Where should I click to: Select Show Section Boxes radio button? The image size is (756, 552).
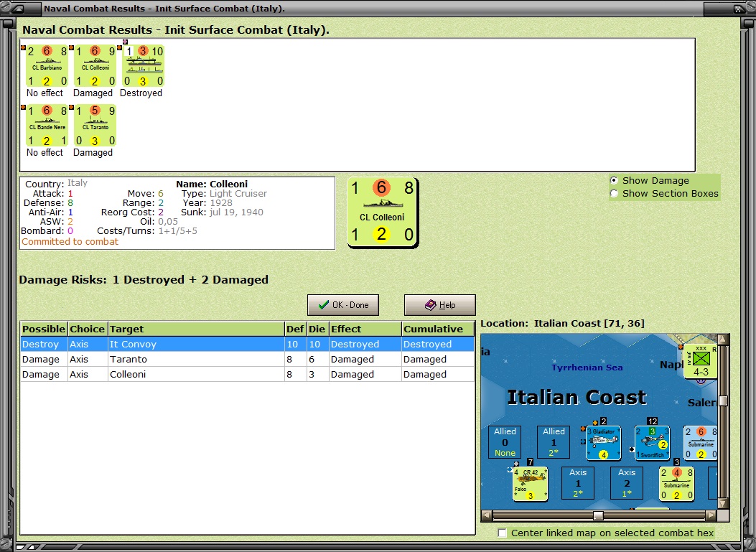click(614, 193)
